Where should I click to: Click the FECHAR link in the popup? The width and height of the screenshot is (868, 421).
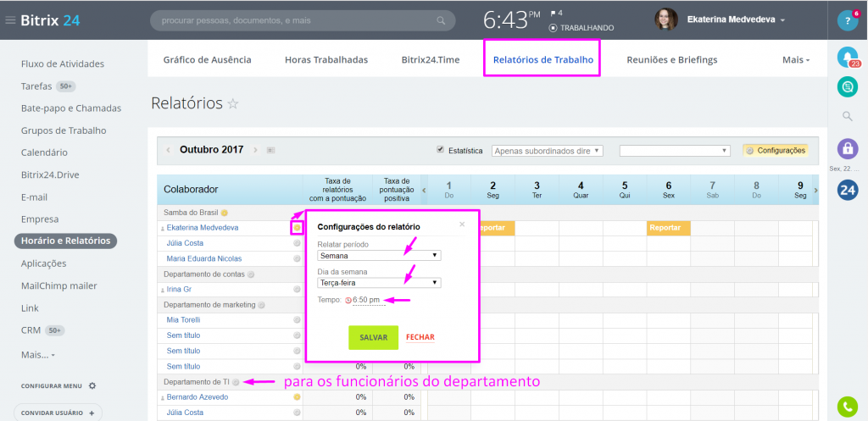(420, 337)
